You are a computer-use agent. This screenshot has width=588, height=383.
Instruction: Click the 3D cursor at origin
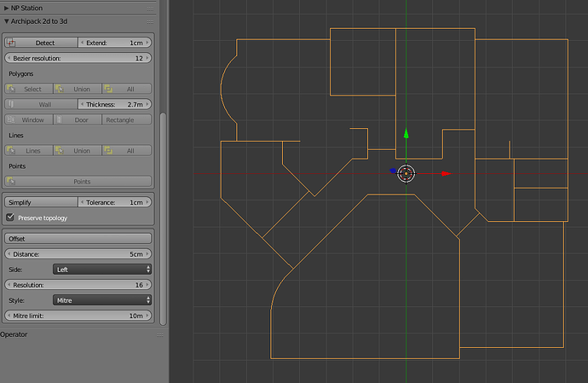click(x=406, y=173)
